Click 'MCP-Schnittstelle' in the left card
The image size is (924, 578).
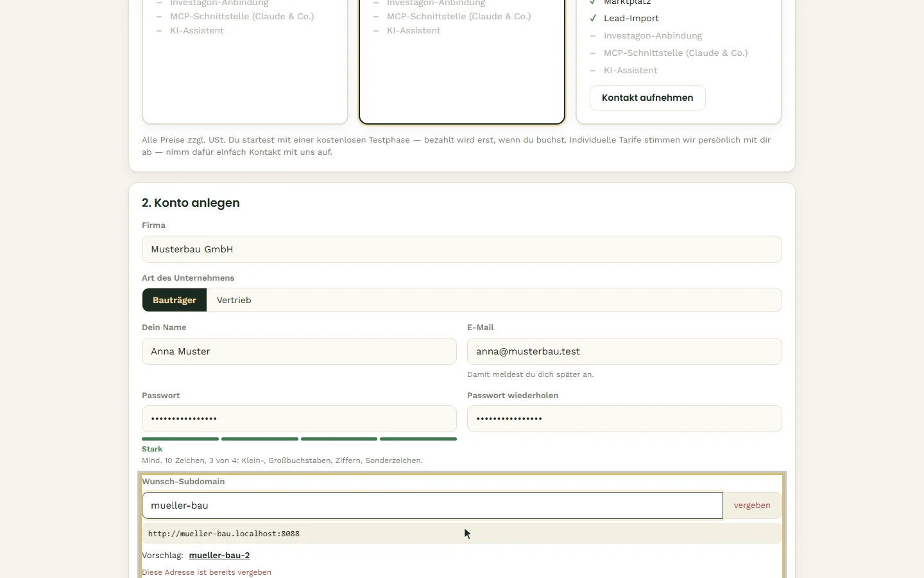pos(242,17)
